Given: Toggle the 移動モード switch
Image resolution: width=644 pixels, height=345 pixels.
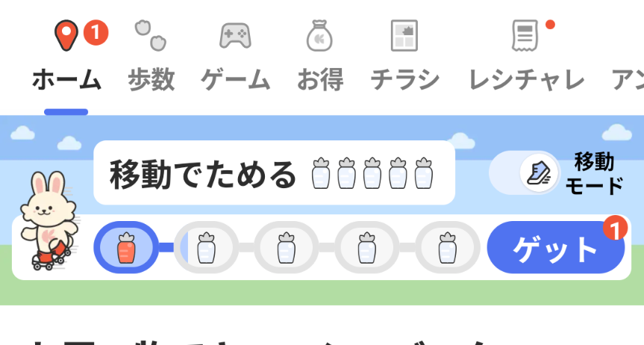Looking at the screenshot, I should [x=525, y=173].
